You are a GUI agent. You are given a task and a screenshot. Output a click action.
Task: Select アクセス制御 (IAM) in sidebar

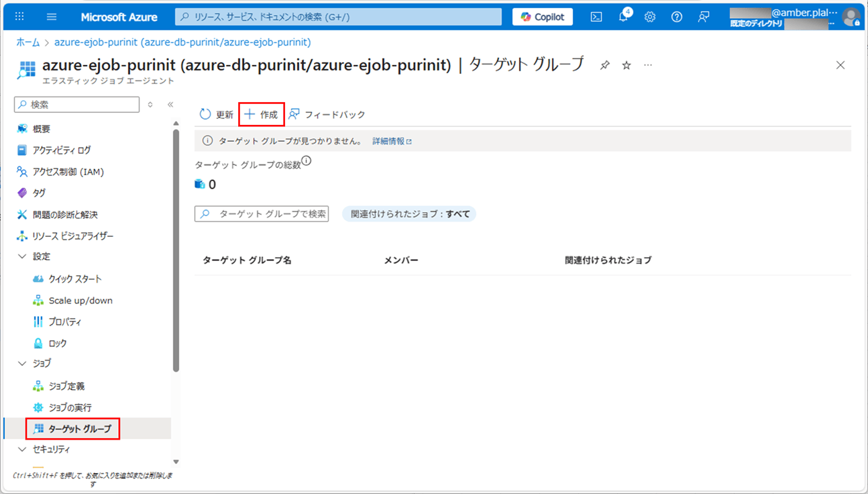(x=68, y=172)
